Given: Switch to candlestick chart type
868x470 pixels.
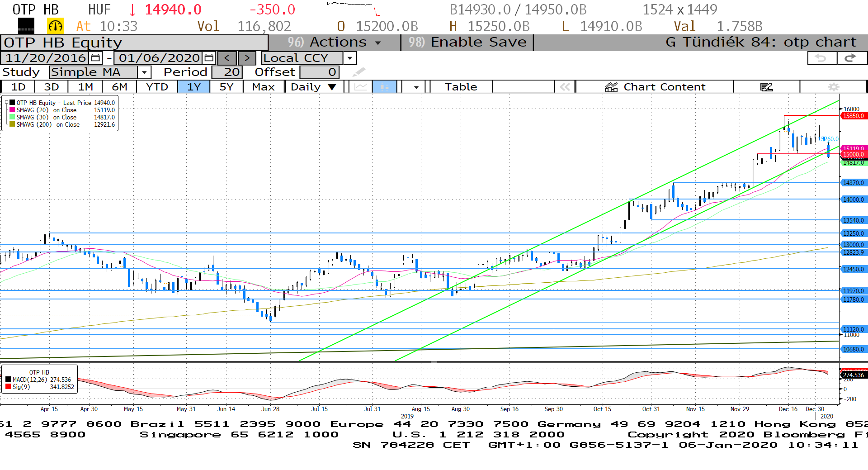Looking at the screenshot, I should pyautogui.click(x=384, y=87).
